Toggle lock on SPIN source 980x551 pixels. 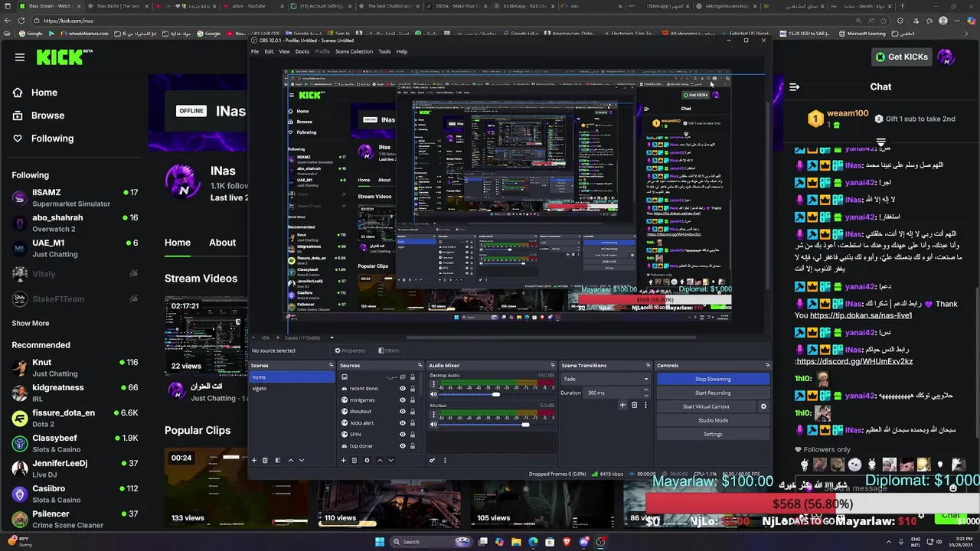click(x=413, y=435)
